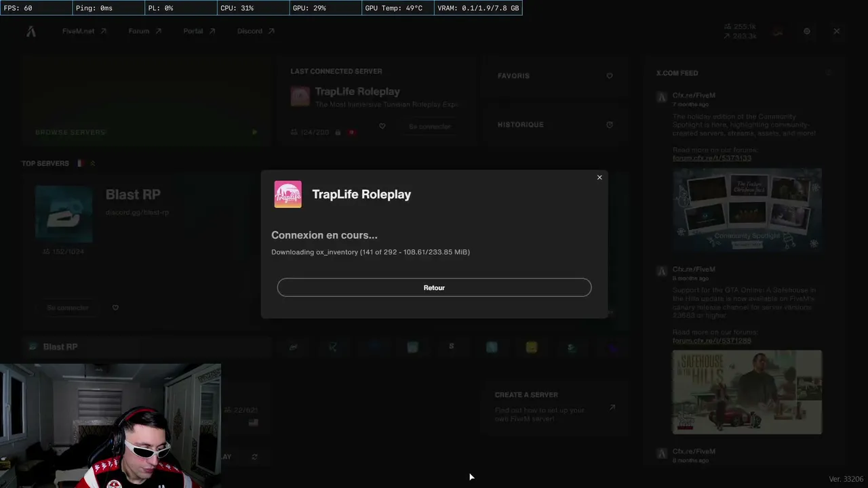Open the Create a Server card

555,407
